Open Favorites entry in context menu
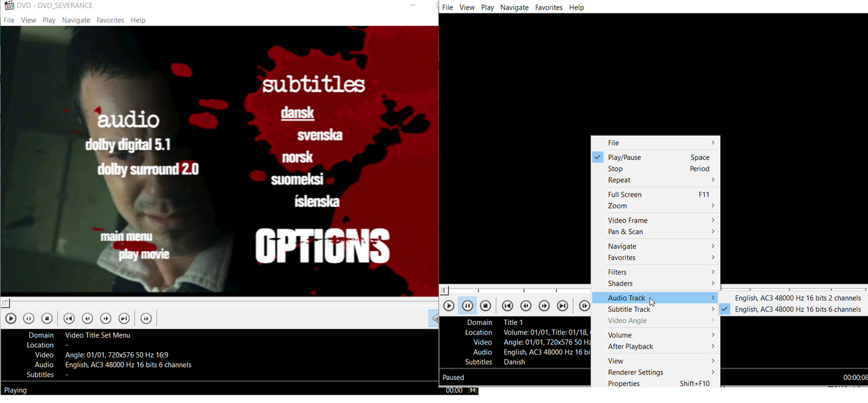 pyautogui.click(x=655, y=258)
